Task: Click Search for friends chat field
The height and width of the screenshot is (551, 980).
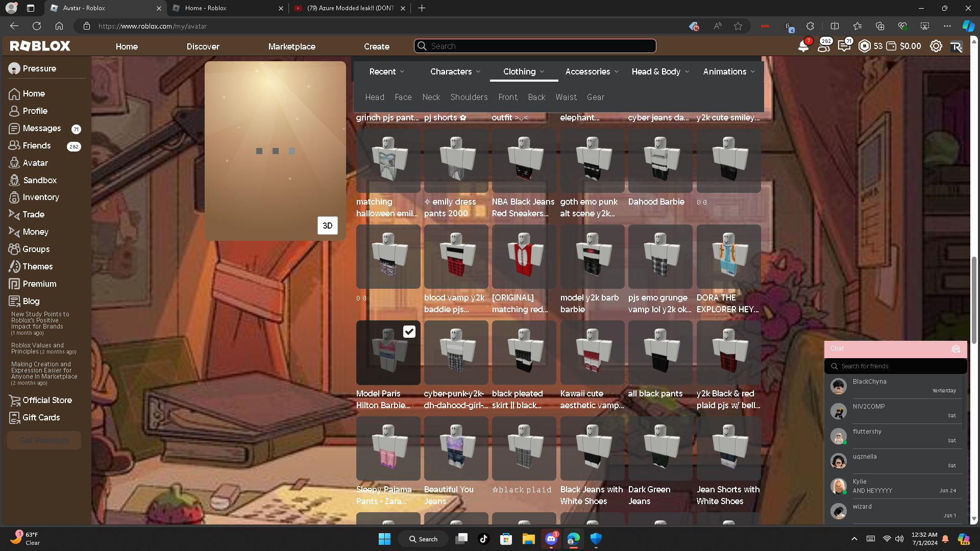Action: 895,366
